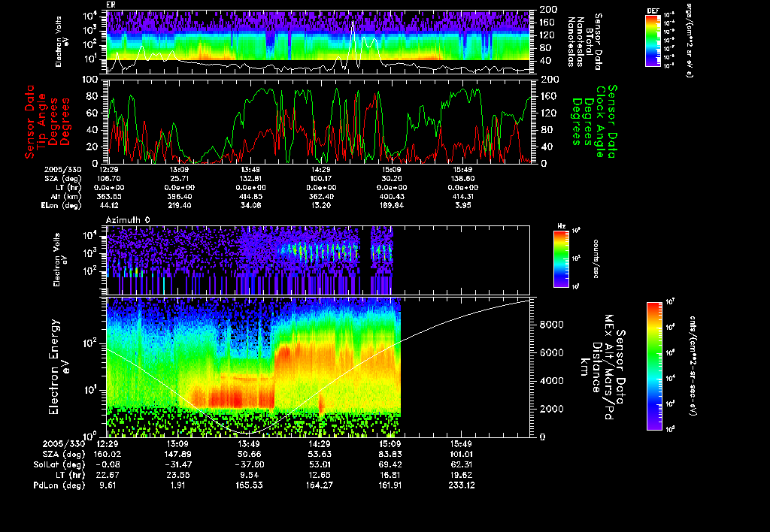
Task: Select Alt value 400.43
Action: pos(392,196)
